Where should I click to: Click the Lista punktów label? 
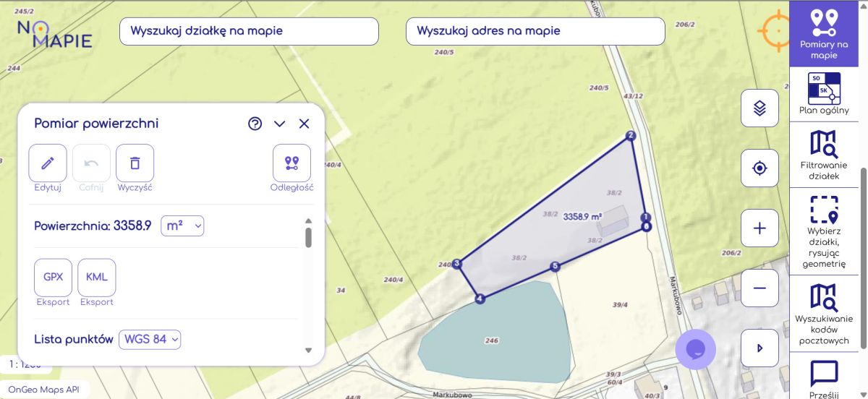[x=74, y=339]
